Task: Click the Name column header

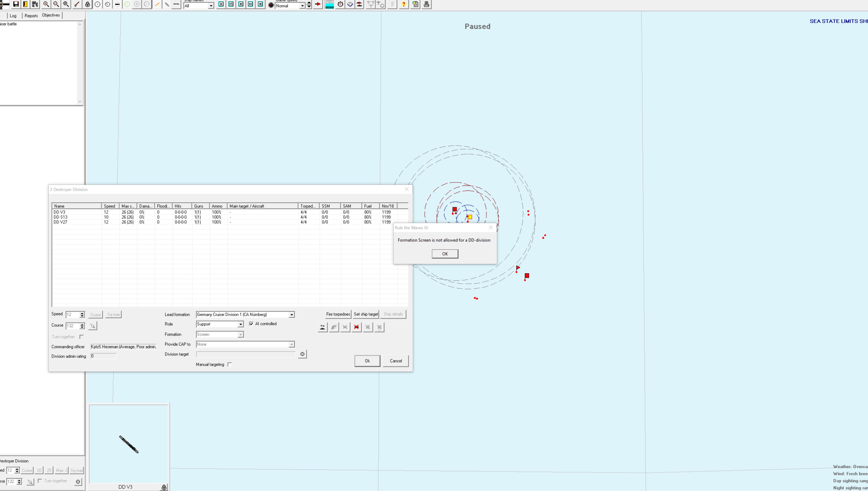Action: [77, 206]
